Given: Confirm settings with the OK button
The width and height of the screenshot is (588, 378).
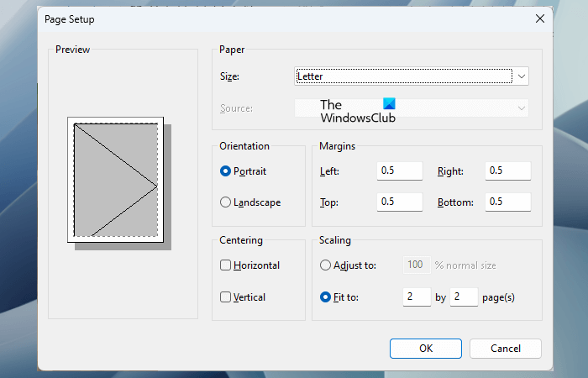Looking at the screenshot, I should tap(426, 349).
